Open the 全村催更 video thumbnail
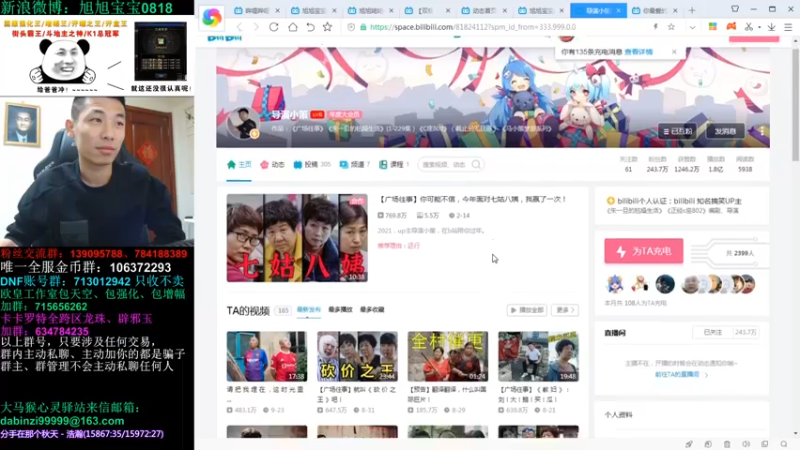The height and width of the screenshot is (450, 800). coord(447,356)
